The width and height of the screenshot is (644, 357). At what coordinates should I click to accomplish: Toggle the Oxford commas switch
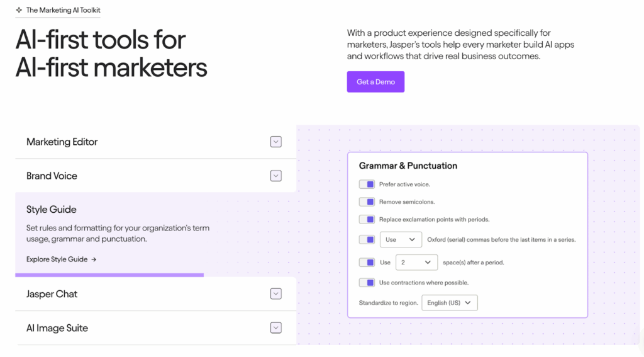pos(367,240)
